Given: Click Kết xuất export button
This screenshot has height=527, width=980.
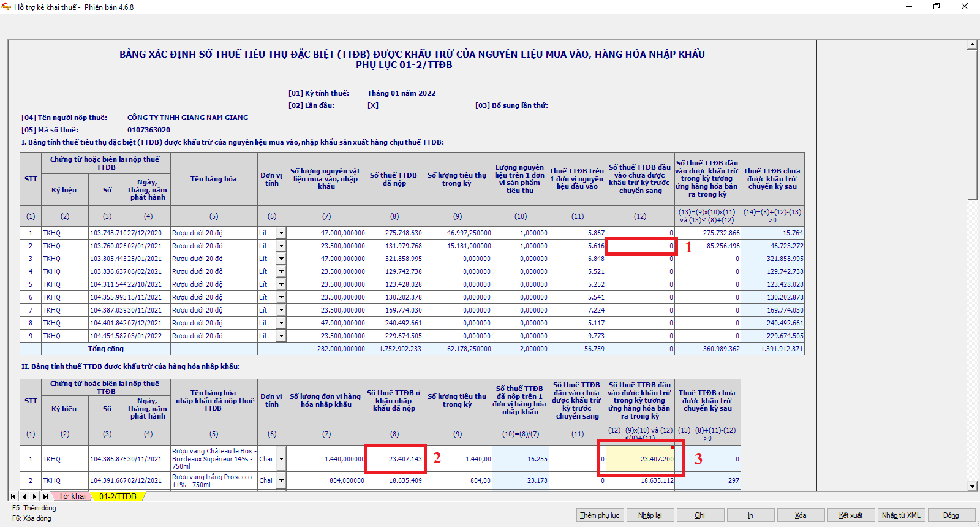Looking at the screenshot, I should click(x=851, y=515).
